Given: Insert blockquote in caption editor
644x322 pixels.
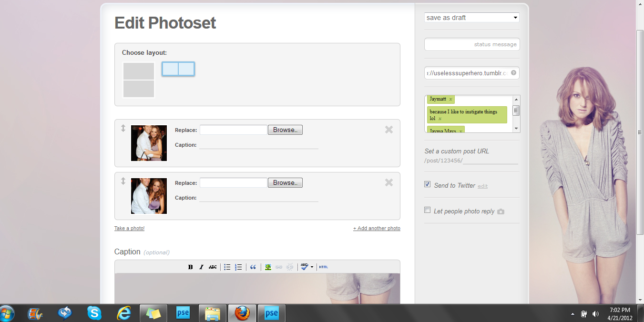Looking at the screenshot, I should point(253,267).
